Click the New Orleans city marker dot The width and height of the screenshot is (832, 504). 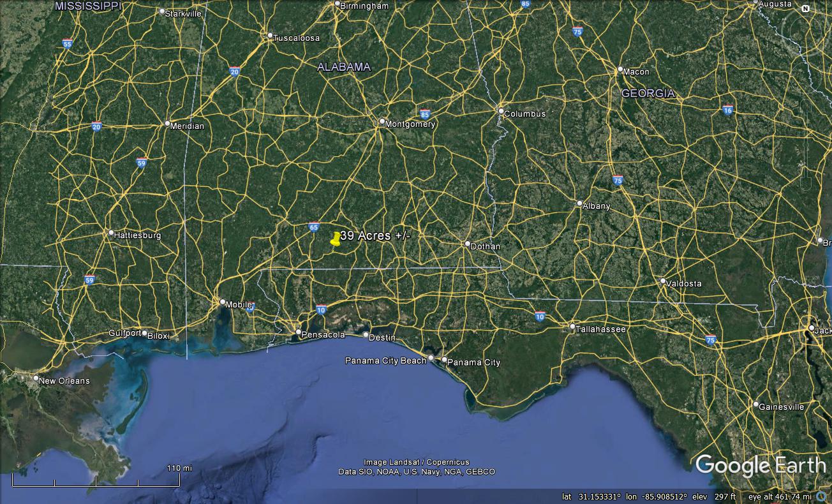(36, 378)
